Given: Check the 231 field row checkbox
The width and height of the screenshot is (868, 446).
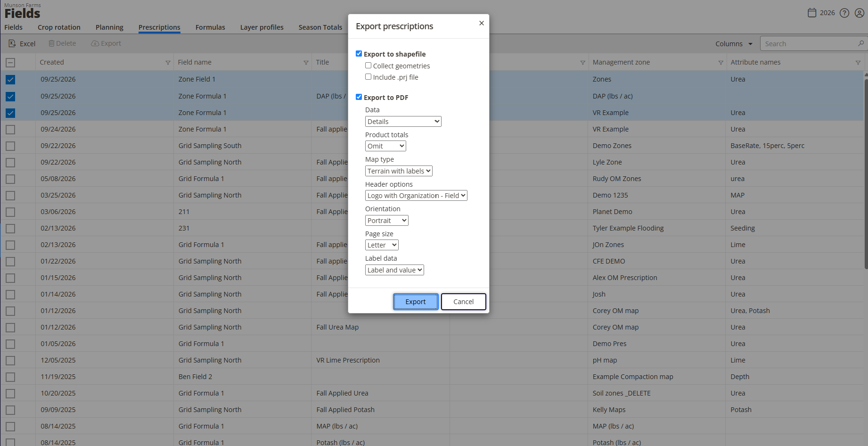Looking at the screenshot, I should pyautogui.click(x=10, y=228).
